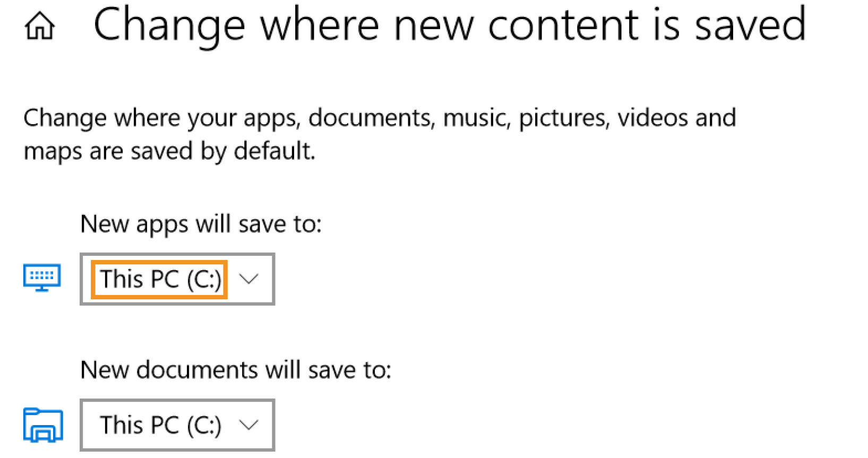Click the chevron arrow in the apps dropdown

point(248,279)
